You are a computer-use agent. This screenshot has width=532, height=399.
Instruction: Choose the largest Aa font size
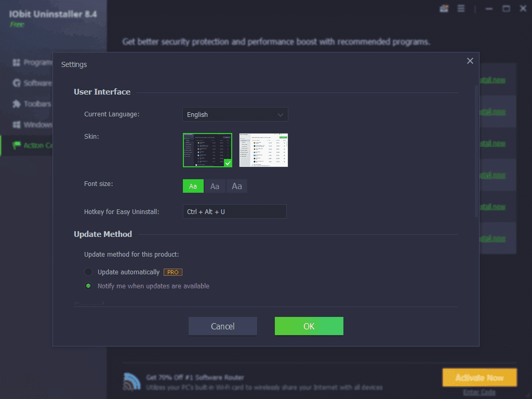tap(237, 186)
